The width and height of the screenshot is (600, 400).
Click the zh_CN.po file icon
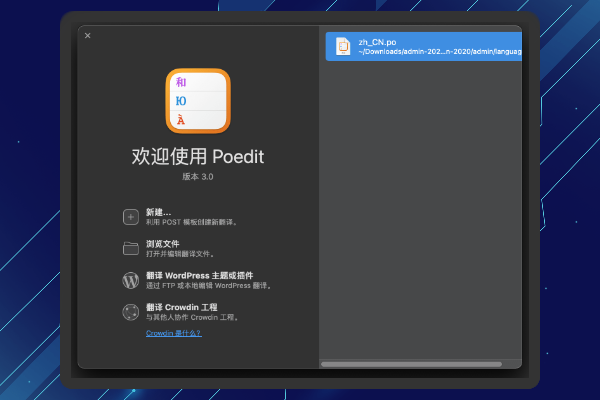pyautogui.click(x=343, y=45)
